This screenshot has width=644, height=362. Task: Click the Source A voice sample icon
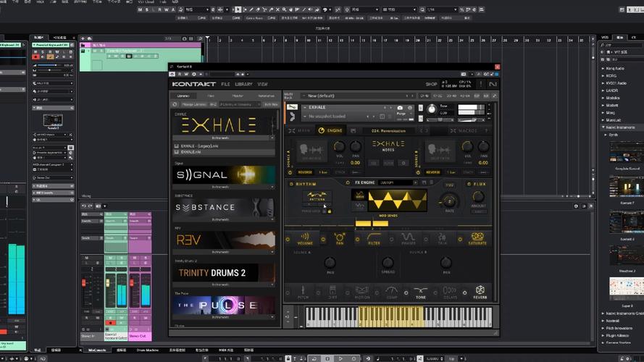311,151
